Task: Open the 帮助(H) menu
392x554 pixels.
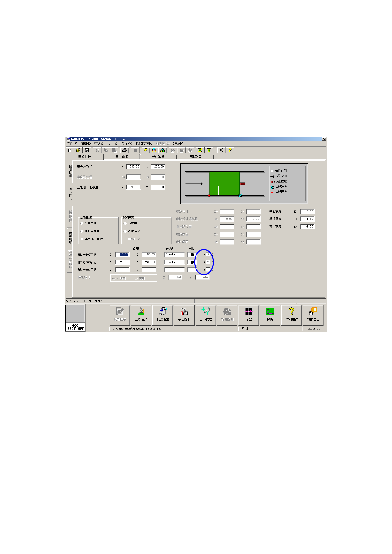Action: coord(178,143)
